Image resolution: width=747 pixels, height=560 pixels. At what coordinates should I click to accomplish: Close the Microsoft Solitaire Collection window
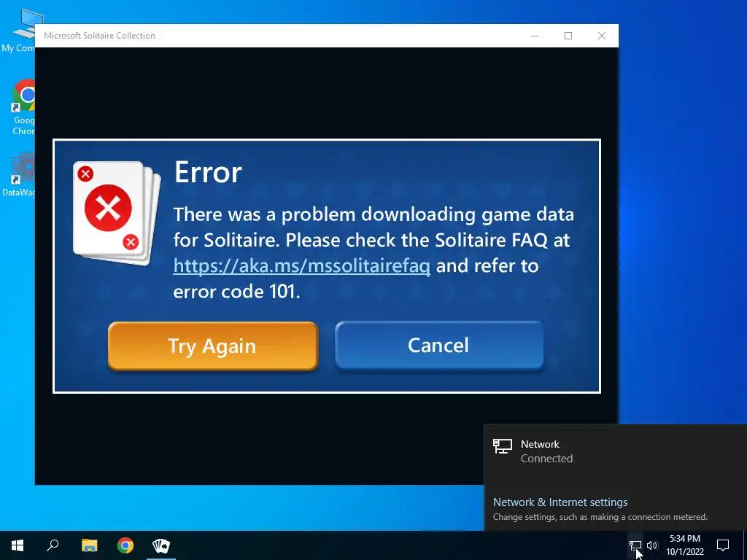(602, 36)
